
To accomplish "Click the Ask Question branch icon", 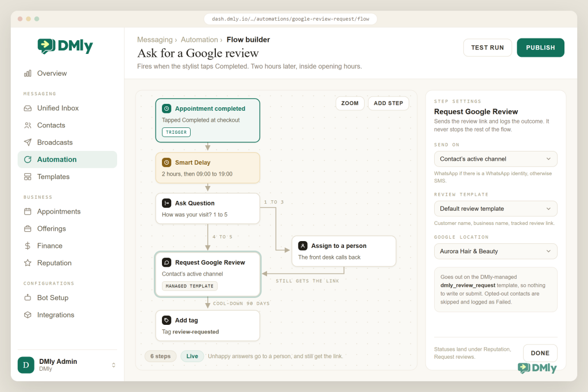I will (167, 203).
